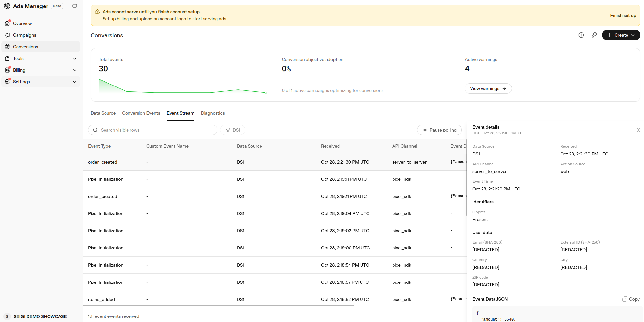Image resolution: width=644 pixels, height=322 pixels.
Task: Click the funnel filter icon for DS1
Action: coord(228,130)
